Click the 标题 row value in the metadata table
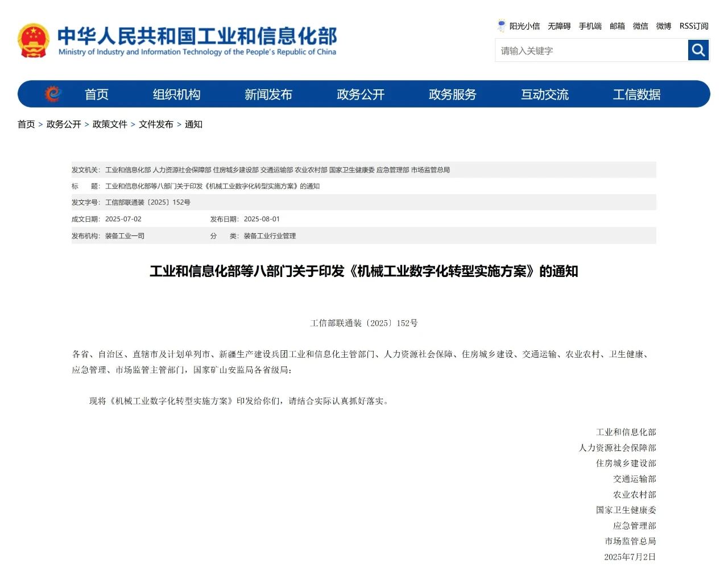 pyautogui.click(x=212, y=186)
